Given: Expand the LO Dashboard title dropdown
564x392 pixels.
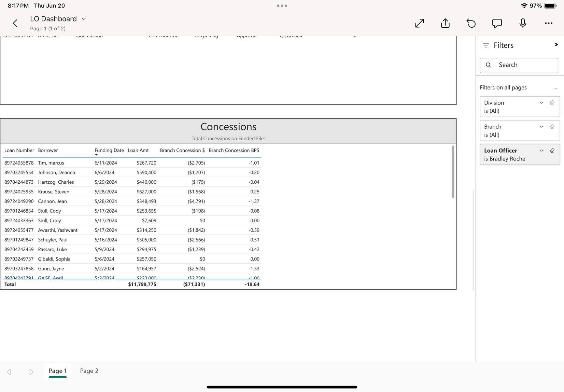Looking at the screenshot, I should click(84, 19).
